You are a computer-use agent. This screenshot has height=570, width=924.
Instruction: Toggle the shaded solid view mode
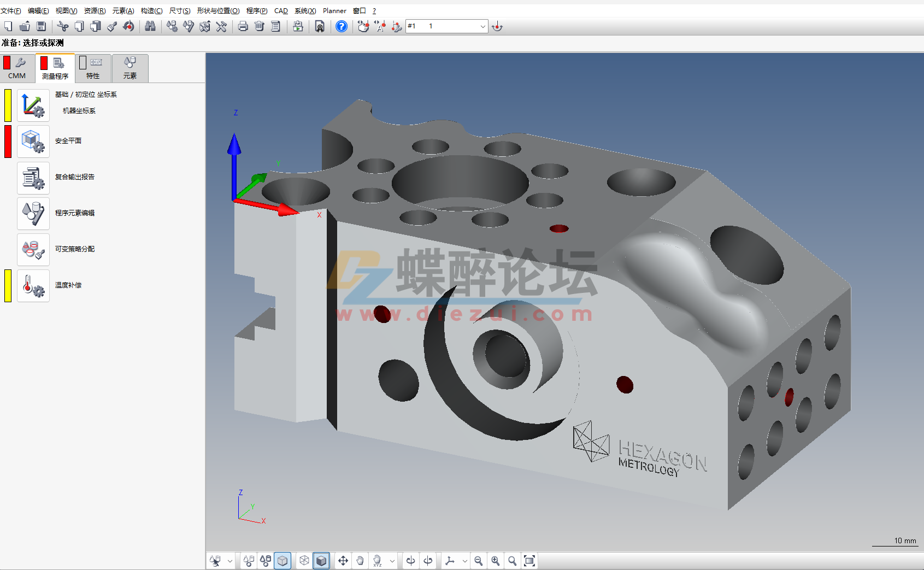(x=321, y=561)
